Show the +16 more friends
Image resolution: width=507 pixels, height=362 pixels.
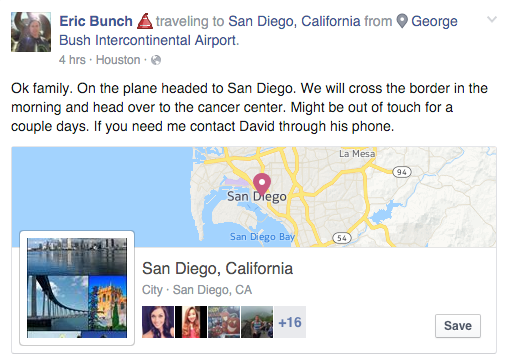[290, 322]
